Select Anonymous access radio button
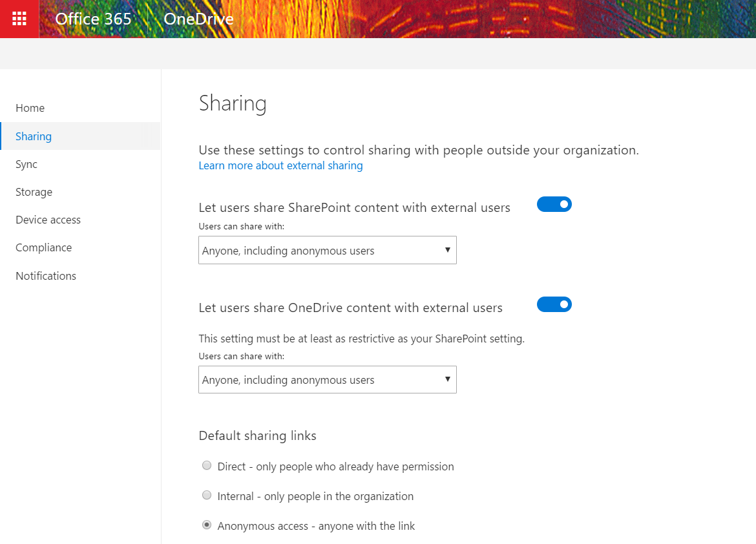 click(207, 525)
